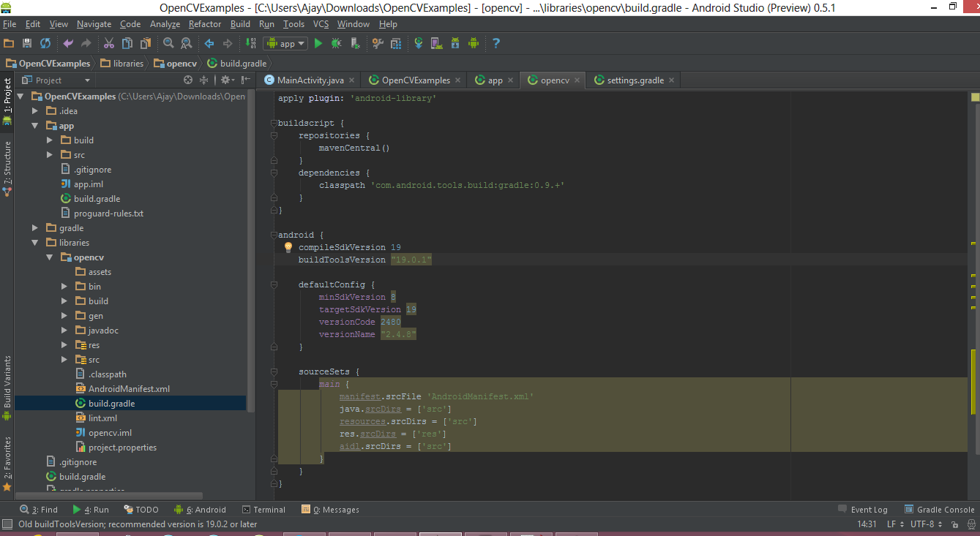Click the Copy toolbar icon
The height and width of the screenshot is (536, 980).
(127, 44)
